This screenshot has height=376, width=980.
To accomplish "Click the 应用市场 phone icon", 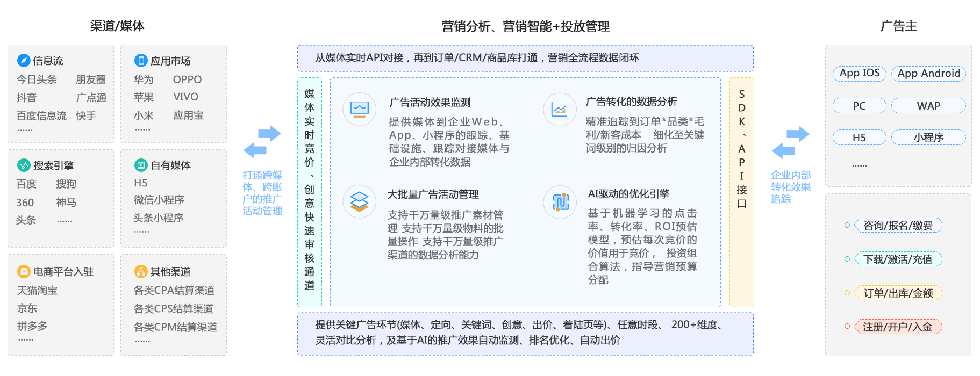I will coord(141,60).
